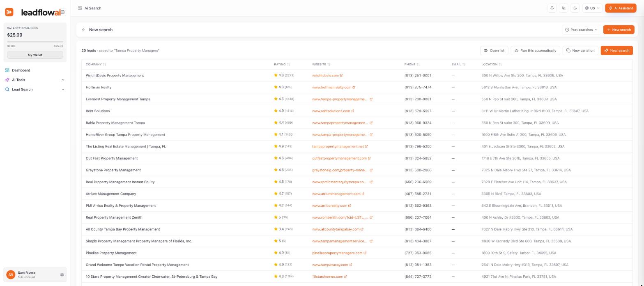Click the sparkle New search button above table
The image size is (644, 286).
[x=616, y=51]
